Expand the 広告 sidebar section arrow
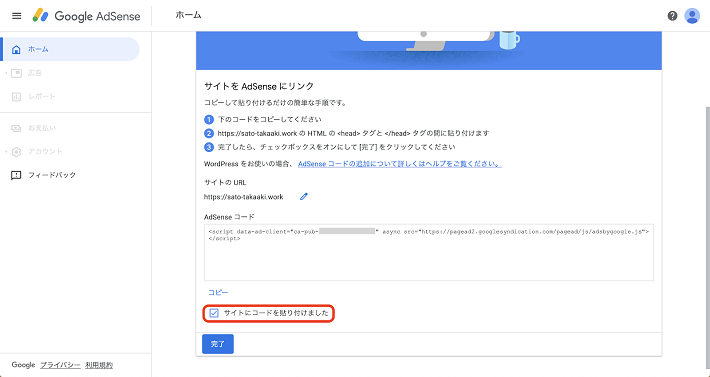Screen dimensions: 710x377 pyautogui.click(x=6, y=73)
